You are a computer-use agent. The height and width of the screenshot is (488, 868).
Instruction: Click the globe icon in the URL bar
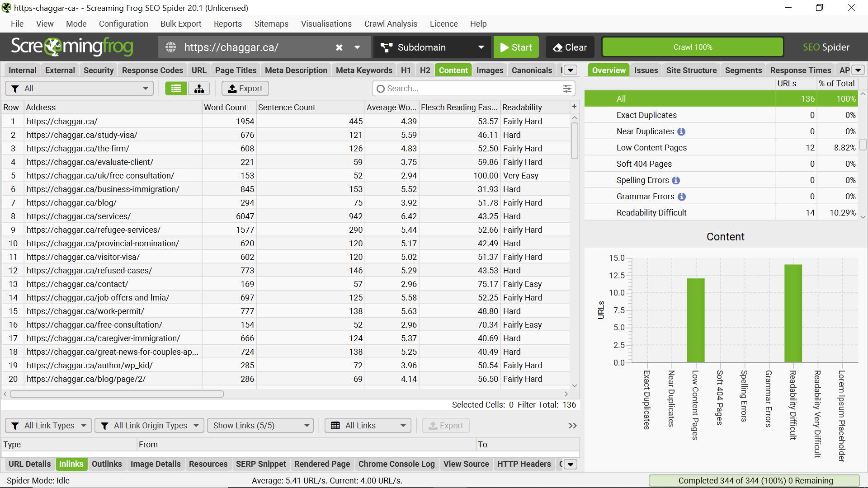171,47
